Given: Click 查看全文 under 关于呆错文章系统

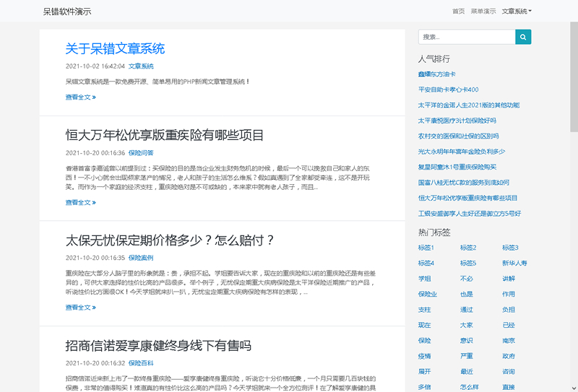Looking at the screenshot, I should 81,97.
